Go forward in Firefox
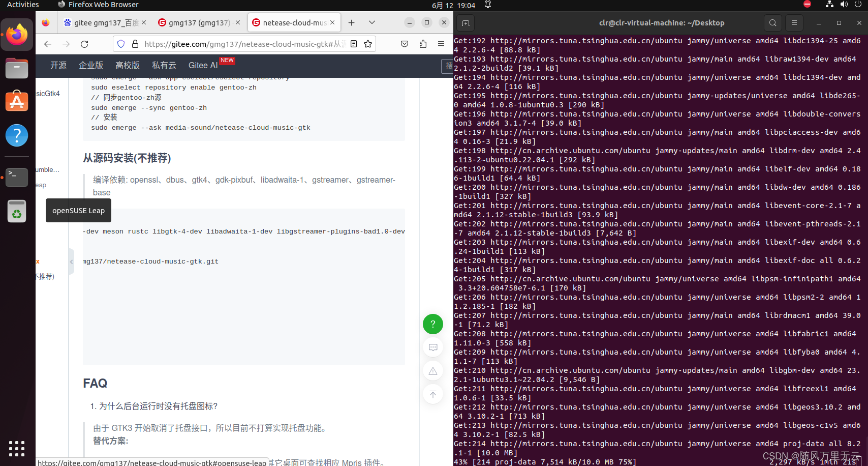Viewport: 868px width, 466px height. pos(66,44)
